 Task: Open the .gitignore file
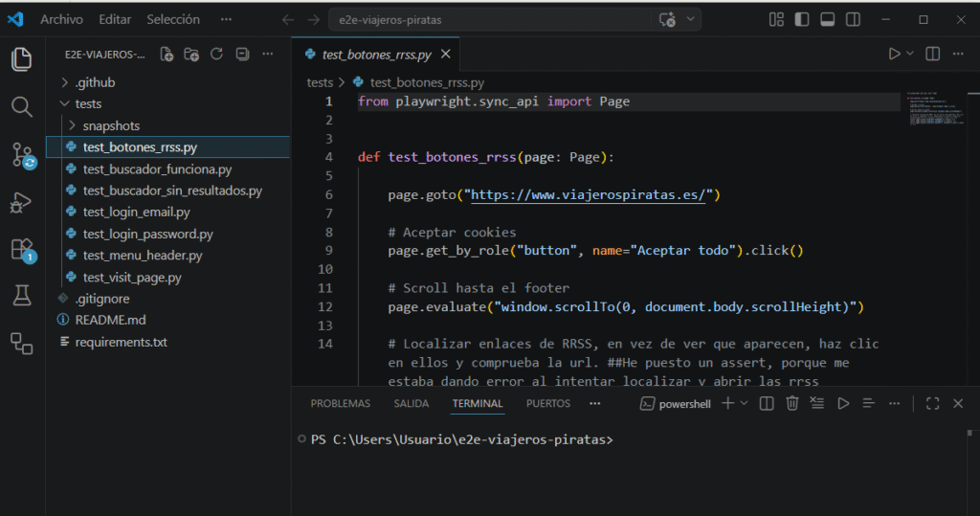(167, 299)
